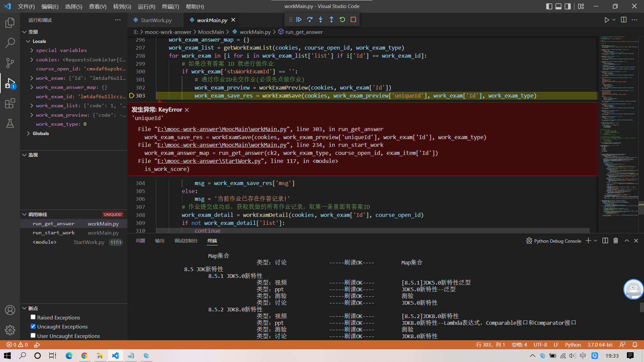This screenshot has height=362, width=644.
Task: Open the Search sidebar icon
Action: [x=10, y=43]
